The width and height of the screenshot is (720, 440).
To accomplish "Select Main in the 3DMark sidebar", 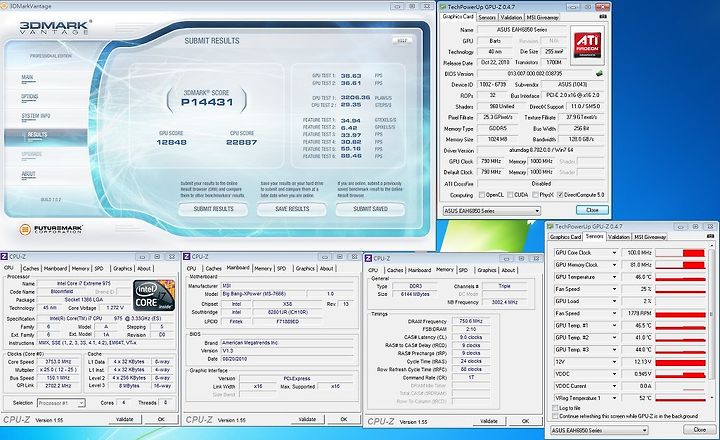I will [27, 77].
